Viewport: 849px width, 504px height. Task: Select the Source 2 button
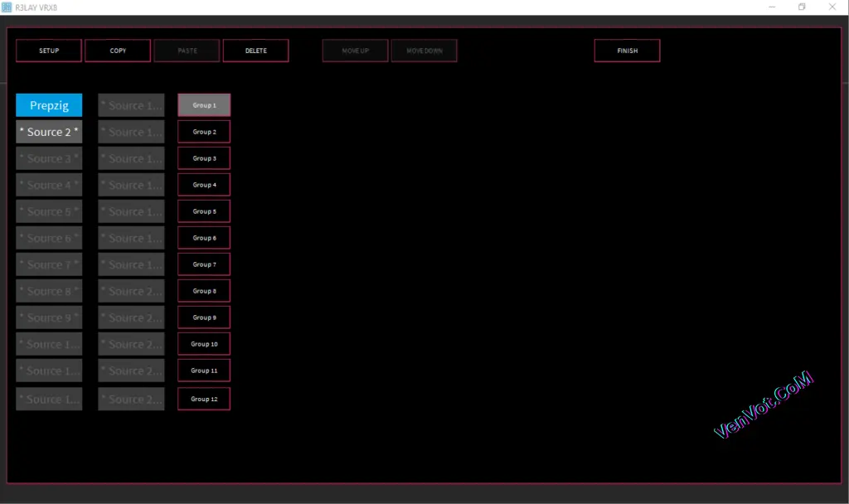(49, 132)
